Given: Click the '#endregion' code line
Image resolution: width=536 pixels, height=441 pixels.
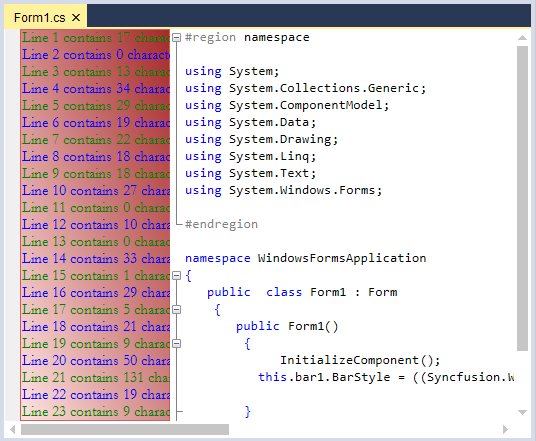Looking at the screenshot, I should point(221,224).
